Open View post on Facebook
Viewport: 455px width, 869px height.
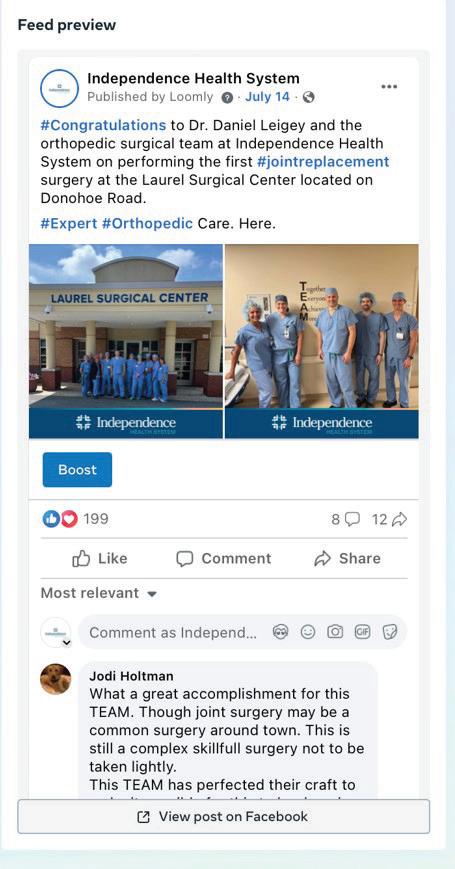pos(223,816)
